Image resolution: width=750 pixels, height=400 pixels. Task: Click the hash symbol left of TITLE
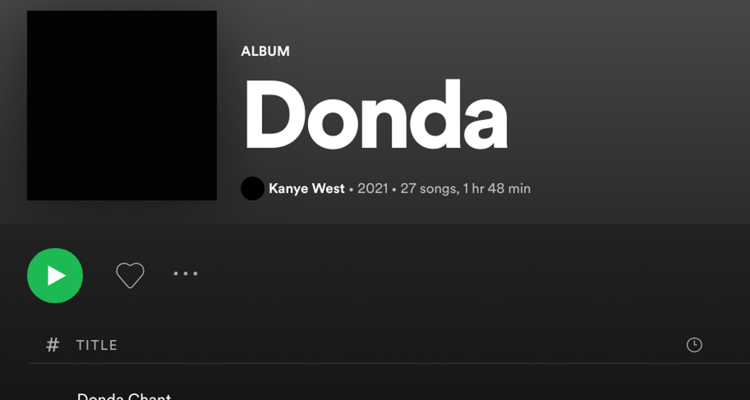point(53,344)
